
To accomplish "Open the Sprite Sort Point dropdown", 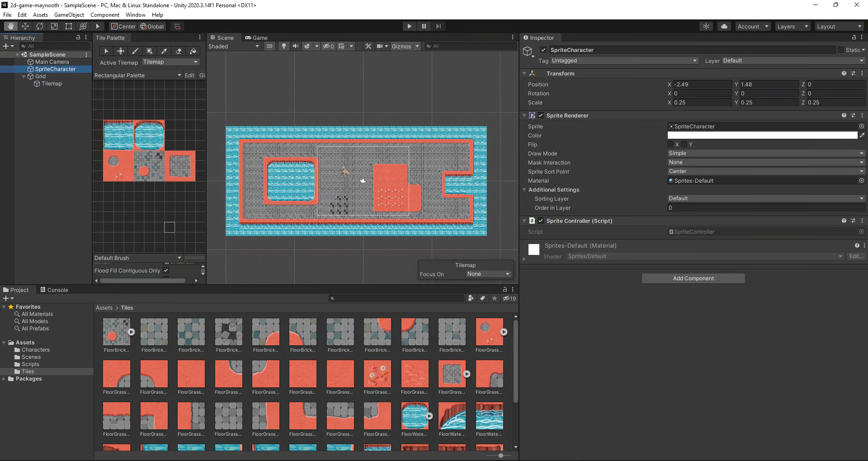I will coord(766,171).
